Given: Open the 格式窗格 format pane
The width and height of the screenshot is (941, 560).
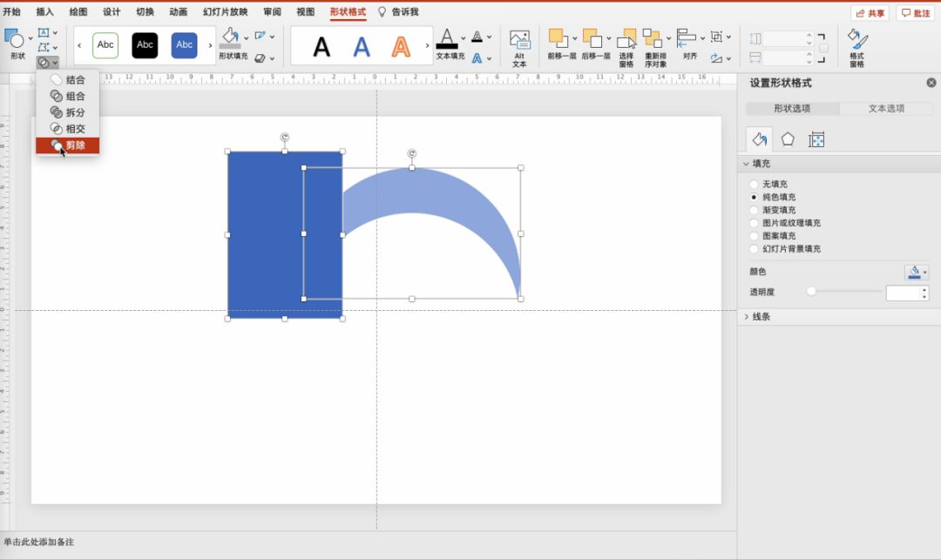Looking at the screenshot, I should 857,47.
